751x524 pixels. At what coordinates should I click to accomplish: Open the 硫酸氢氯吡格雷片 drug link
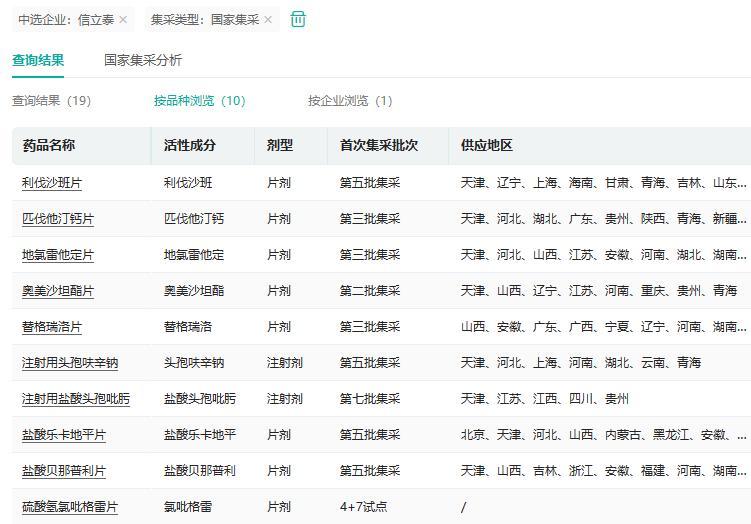click(70, 506)
